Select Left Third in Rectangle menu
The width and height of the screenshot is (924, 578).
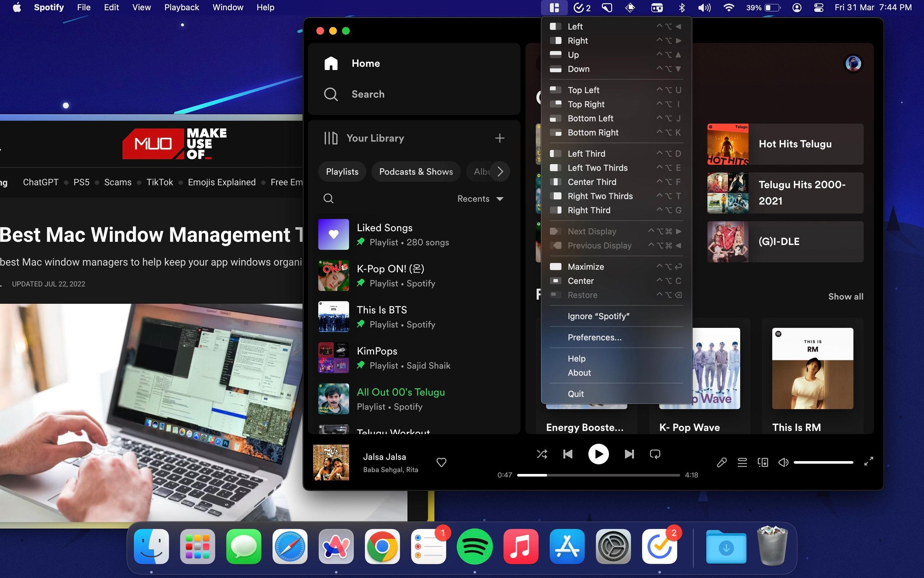(x=616, y=154)
